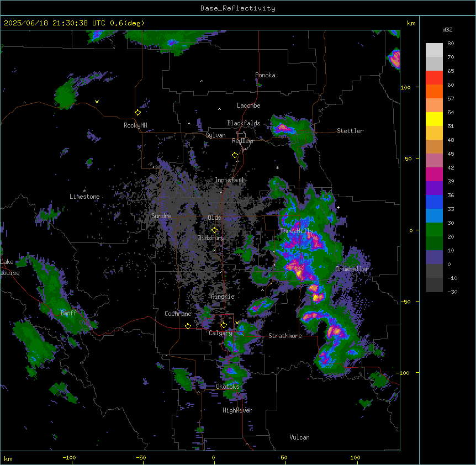Click the Sundre town label
The image size is (476, 465).
tap(161, 216)
